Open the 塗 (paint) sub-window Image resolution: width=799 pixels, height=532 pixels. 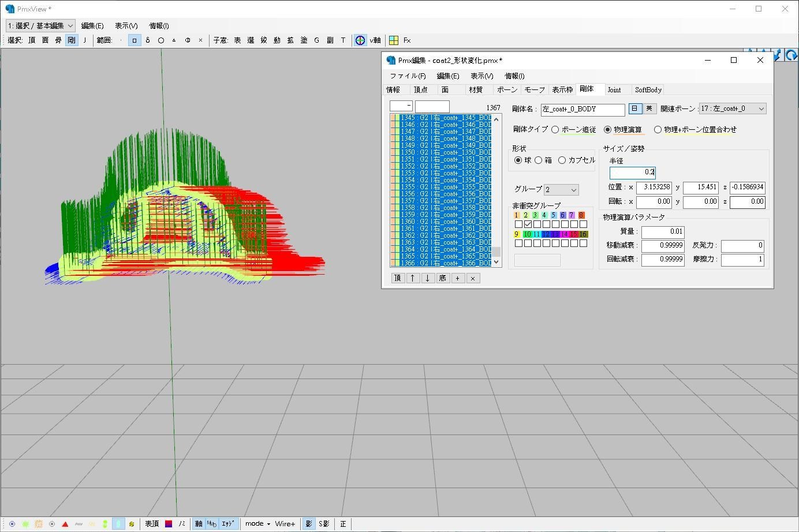tap(304, 40)
